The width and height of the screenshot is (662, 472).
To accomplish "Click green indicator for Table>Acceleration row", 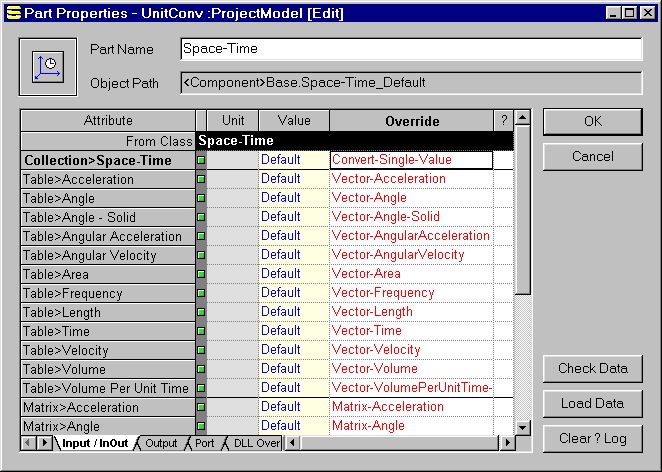I will [x=200, y=179].
